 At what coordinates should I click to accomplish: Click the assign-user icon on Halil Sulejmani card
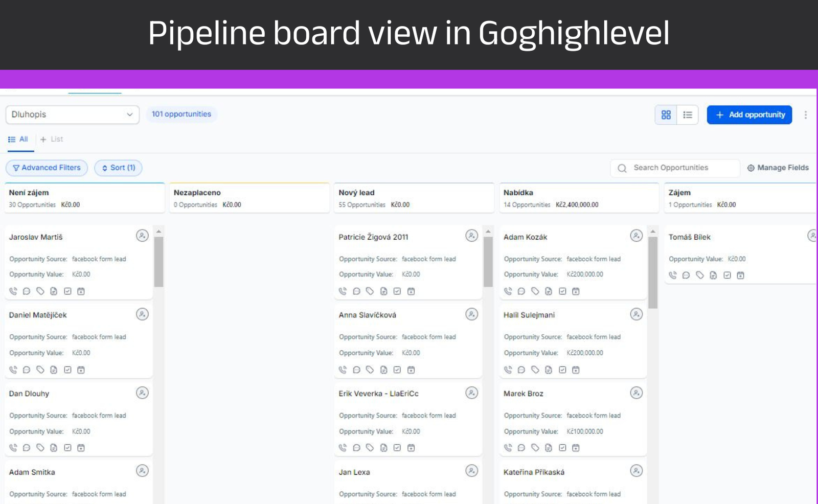click(x=636, y=314)
